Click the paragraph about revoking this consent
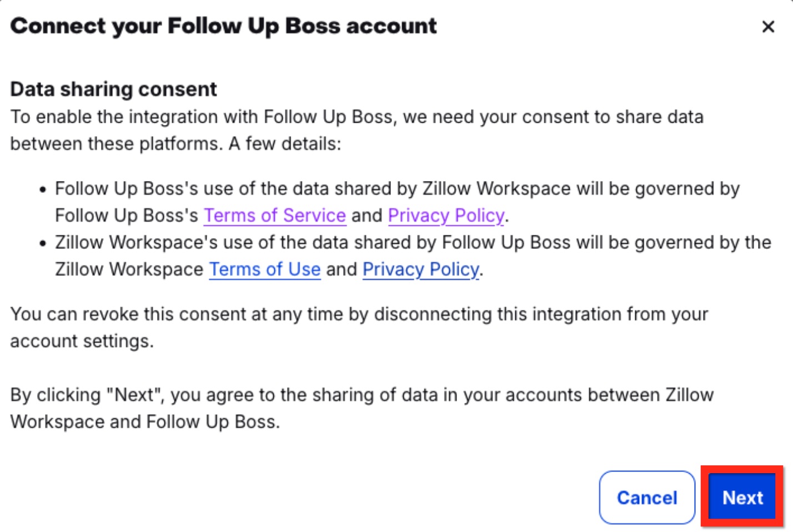 (x=359, y=314)
